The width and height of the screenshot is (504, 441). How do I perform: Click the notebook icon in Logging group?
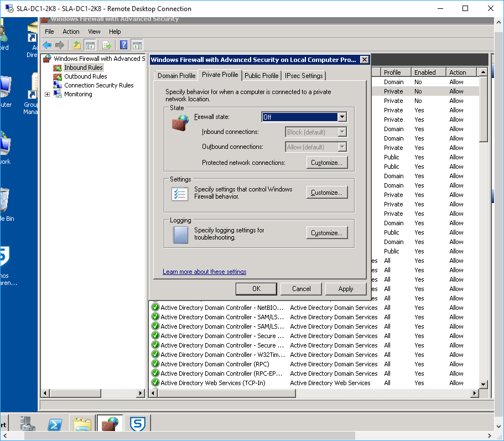180,235
